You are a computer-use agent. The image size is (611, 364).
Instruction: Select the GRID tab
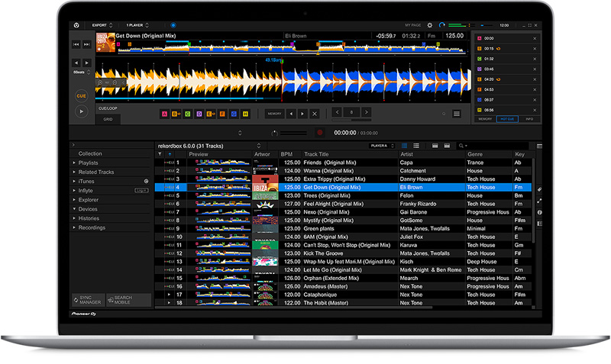108,119
